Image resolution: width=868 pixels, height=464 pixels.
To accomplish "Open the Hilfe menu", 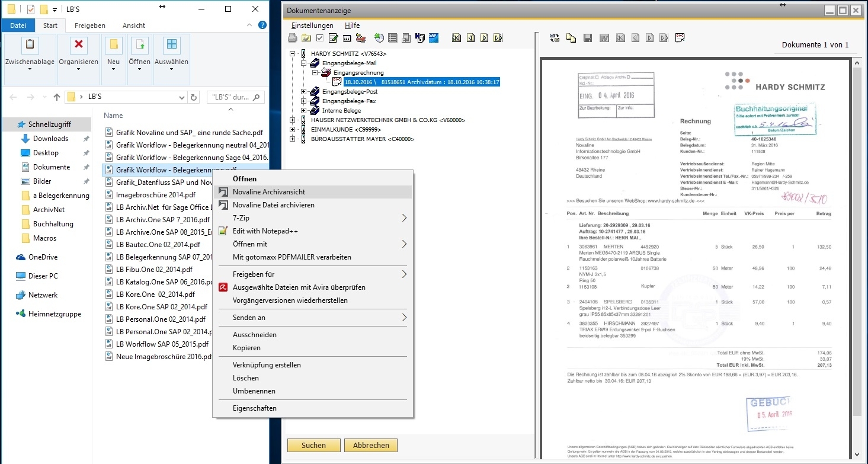I will 352,25.
